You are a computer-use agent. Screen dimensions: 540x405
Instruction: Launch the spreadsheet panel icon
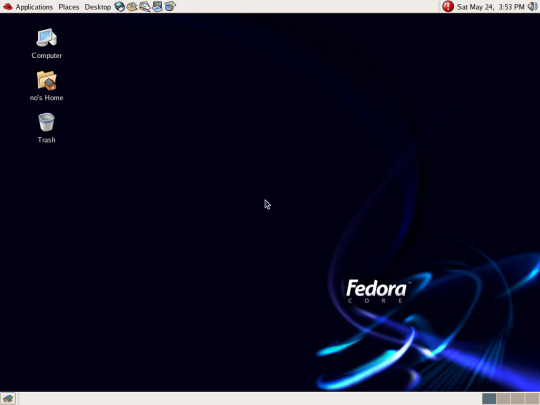(170, 7)
